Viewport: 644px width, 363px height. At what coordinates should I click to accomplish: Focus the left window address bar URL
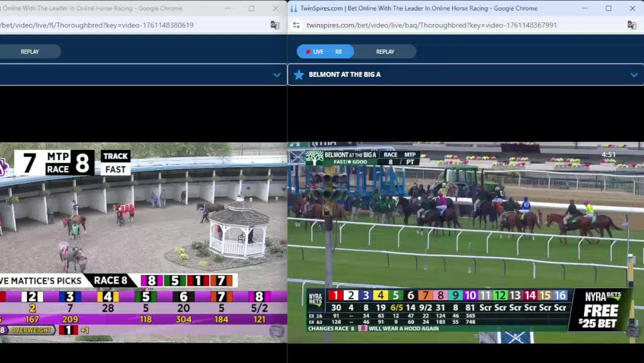(x=97, y=25)
